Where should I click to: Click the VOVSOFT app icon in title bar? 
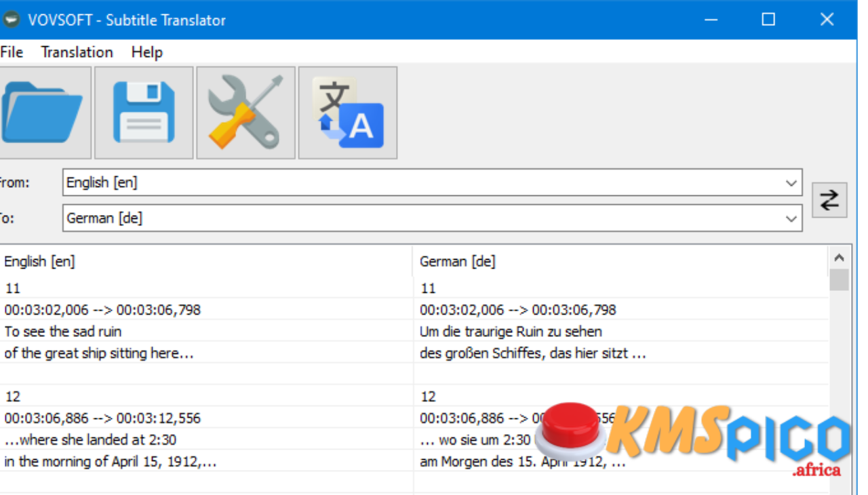(11, 20)
